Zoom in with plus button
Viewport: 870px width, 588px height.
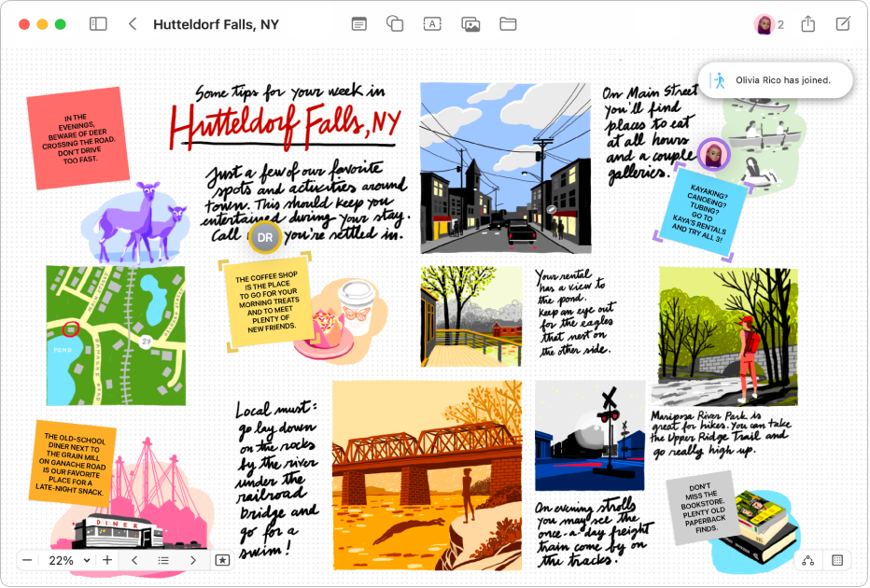pos(107,560)
